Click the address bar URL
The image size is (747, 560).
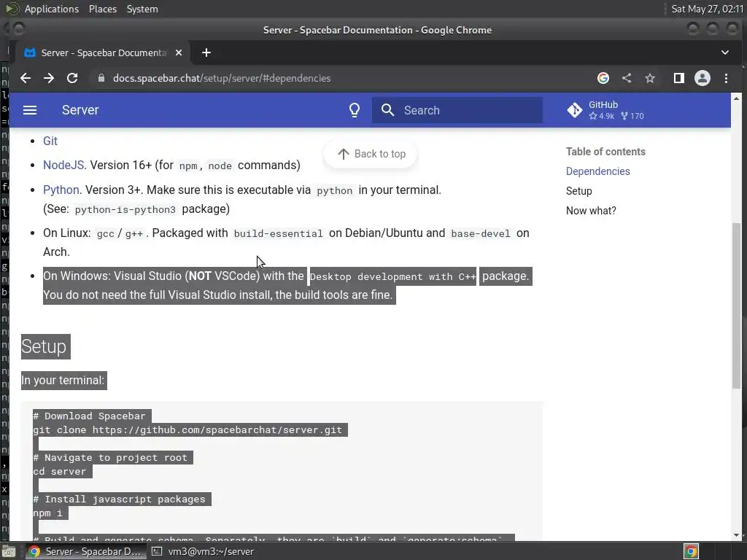[x=222, y=78]
